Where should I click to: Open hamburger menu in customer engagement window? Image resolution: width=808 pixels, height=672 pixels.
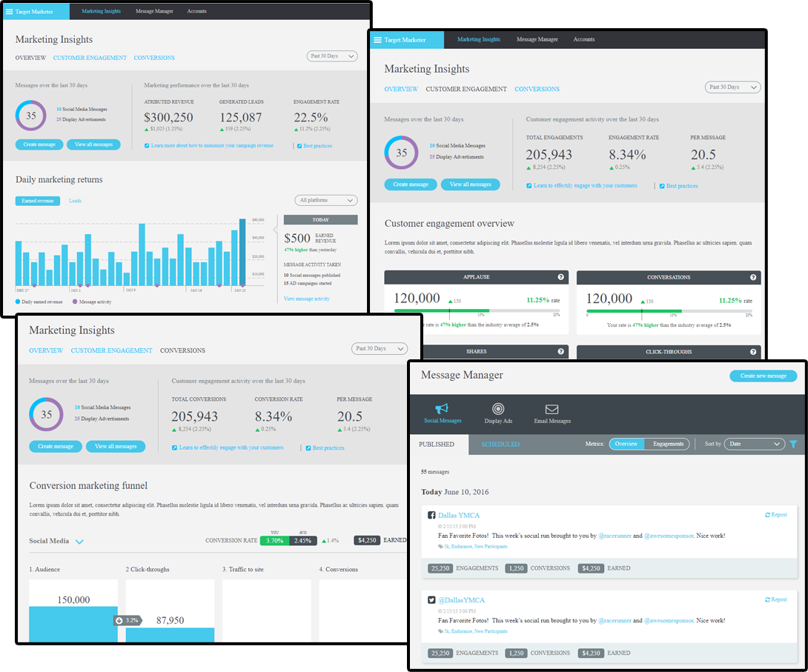click(378, 40)
